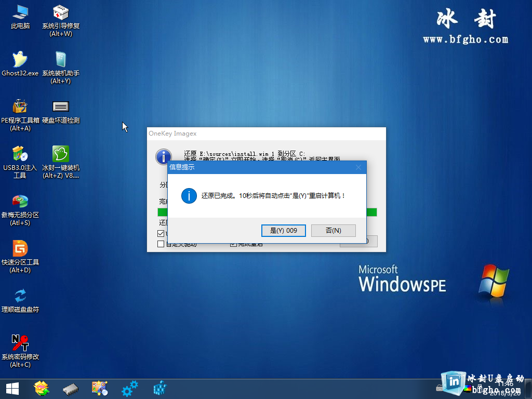Screen dimensions: 532x399
Task: Click the 还原已完成 message text
Action: 273,196
